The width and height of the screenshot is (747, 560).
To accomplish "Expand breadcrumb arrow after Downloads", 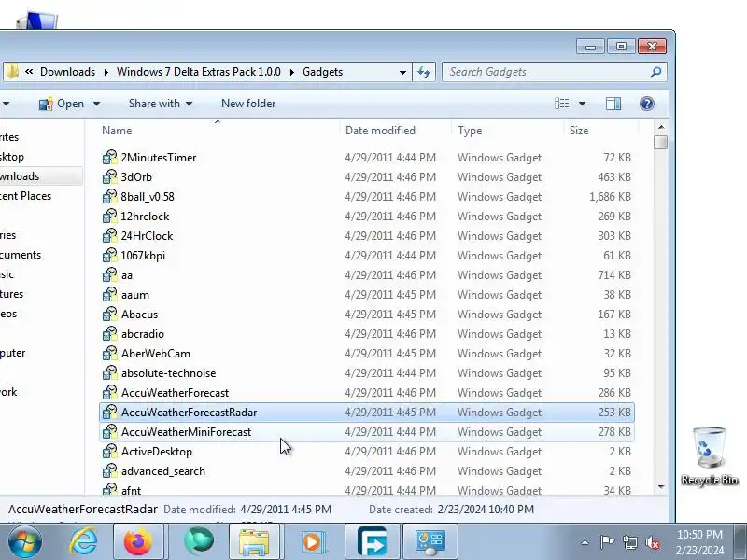I will [106, 72].
